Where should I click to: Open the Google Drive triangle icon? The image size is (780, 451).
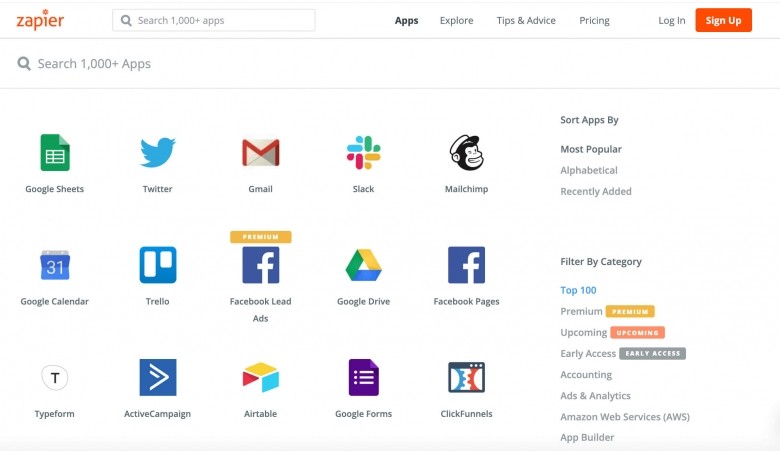tap(364, 265)
